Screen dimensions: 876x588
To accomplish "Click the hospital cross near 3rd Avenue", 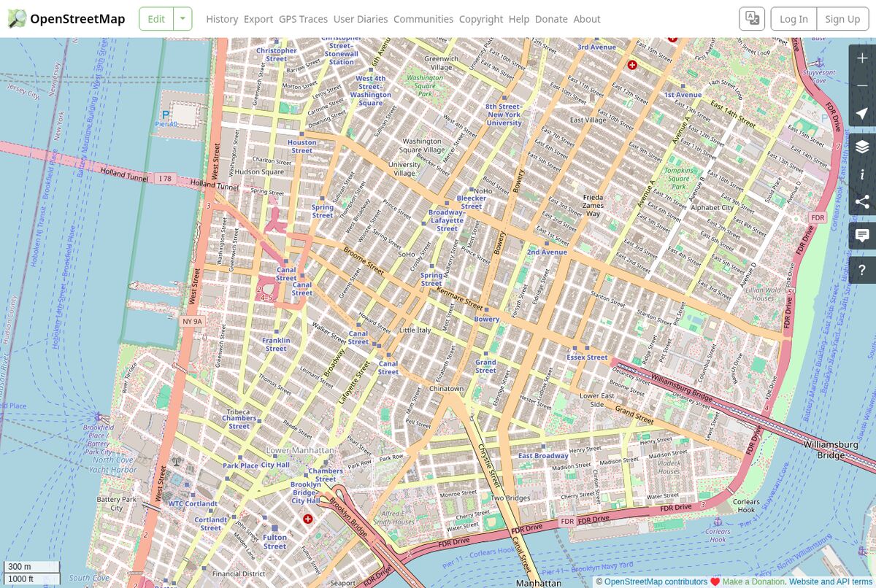I will (632, 65).
